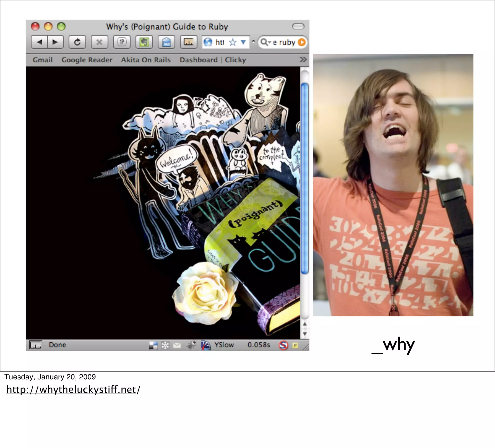Open the Gmail bookmark
Image resolution: width=495 pixels, height=448 pixels.
[43, 60]
